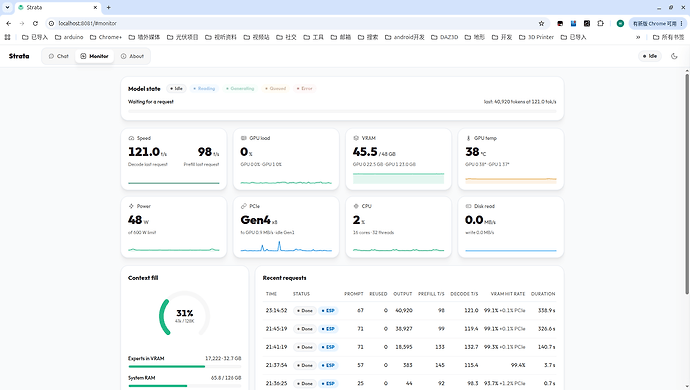Click the site information icon in address bar
The width and height of the screenshot is (690, 390).
pos(51,23)
